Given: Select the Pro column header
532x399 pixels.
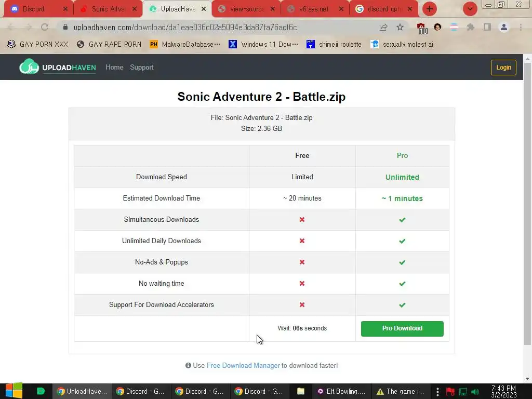Looking at the screenshot, I should pyautogui.click(x=402, y=155).
